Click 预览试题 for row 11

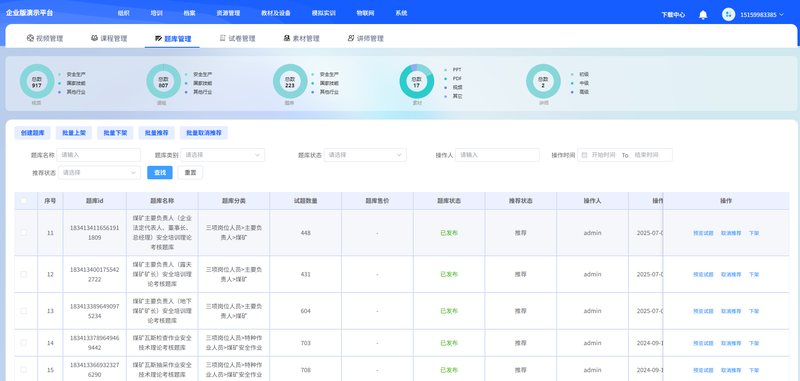[704, 233]
